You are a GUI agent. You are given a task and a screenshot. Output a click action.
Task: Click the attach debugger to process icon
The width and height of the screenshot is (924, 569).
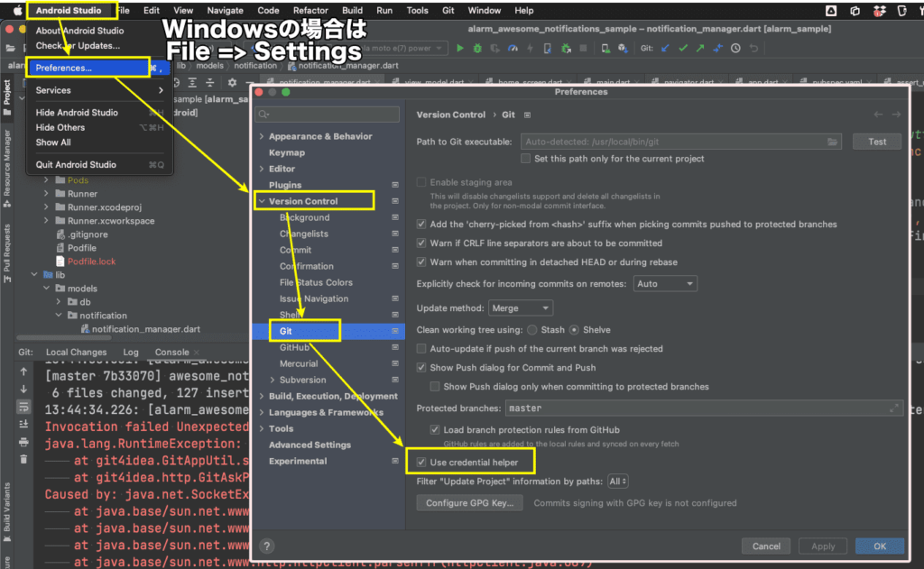(x=566, y=49)
